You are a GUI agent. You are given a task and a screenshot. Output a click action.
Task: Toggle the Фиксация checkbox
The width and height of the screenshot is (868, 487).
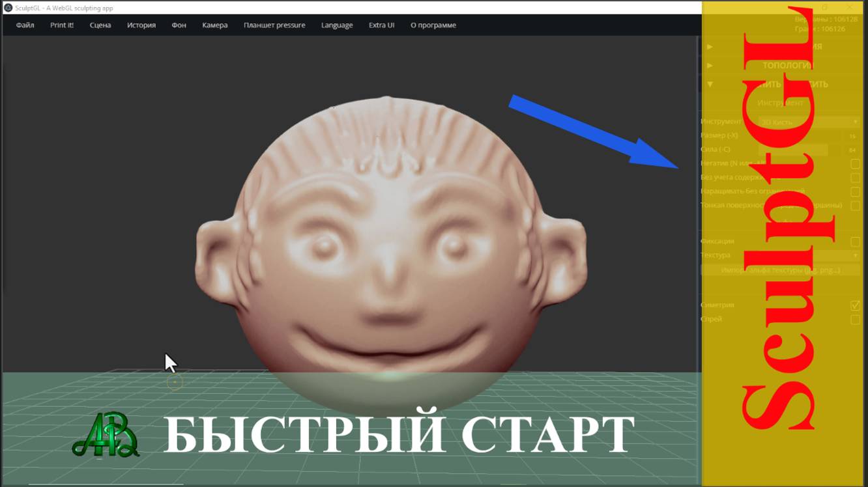(856, 242)
